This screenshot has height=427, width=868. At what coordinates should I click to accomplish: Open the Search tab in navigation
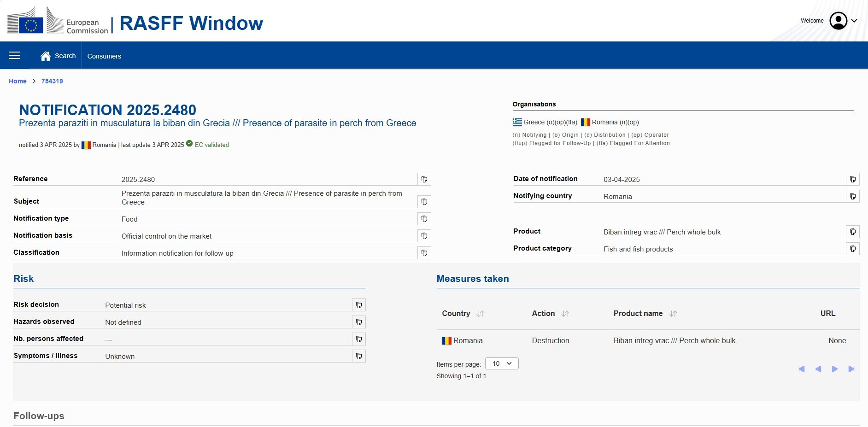(x=59, y=56)
